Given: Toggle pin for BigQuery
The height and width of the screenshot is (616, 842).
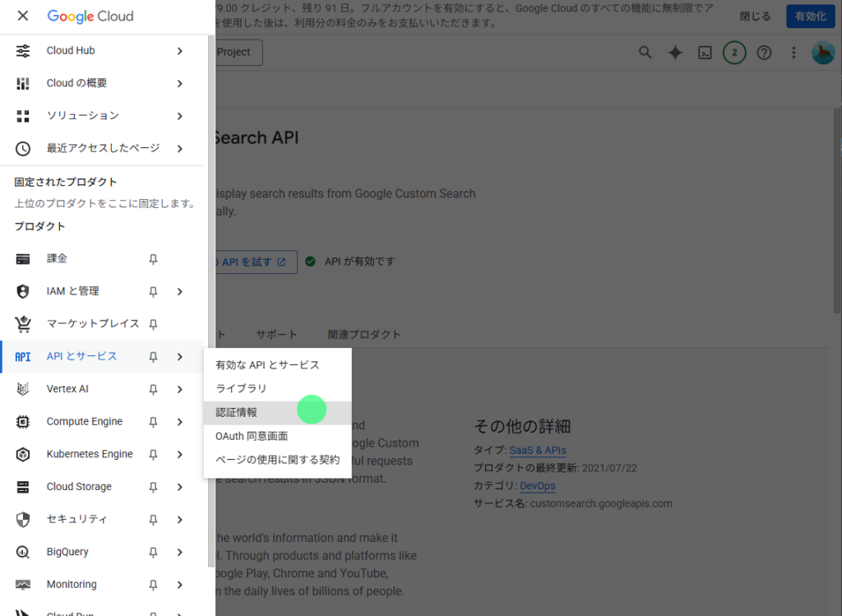Looking at the screenshot, I should tap(153, 552).
